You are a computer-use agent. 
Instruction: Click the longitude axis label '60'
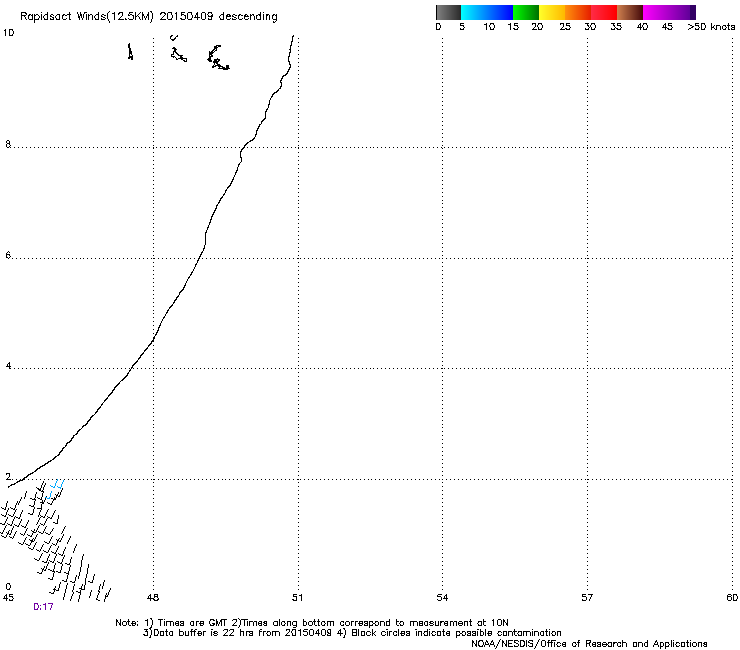[x=732, y=598]
